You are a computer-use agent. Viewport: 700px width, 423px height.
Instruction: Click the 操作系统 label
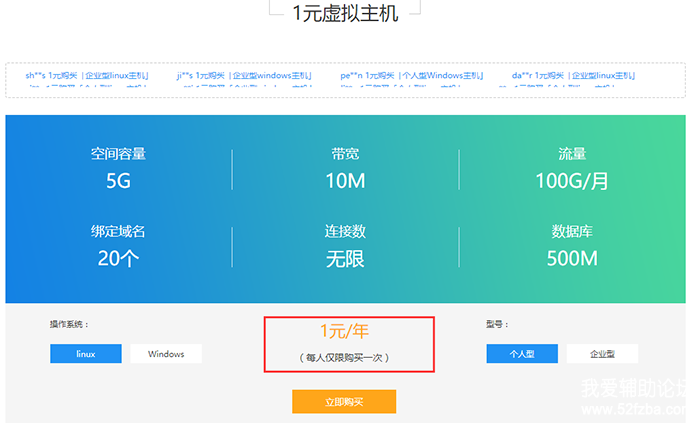[70, 325]
